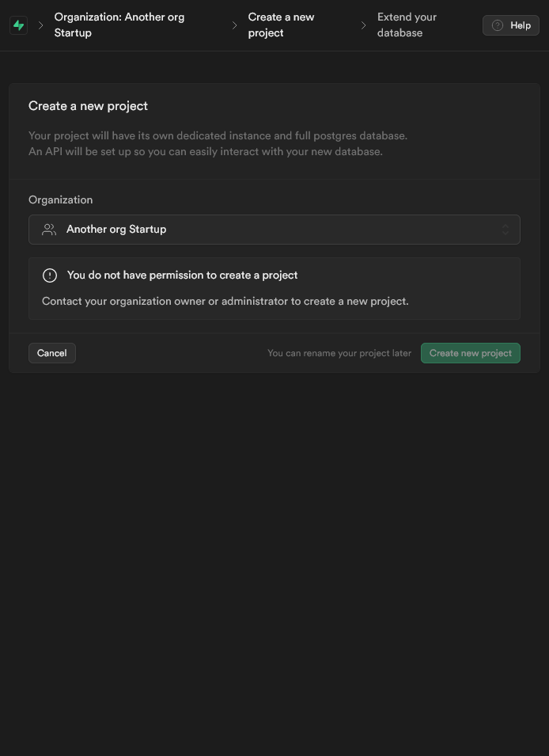
Task: Click the exclamation warning icon in the alert
Action: pyautogui.click(x=50, y=275)
